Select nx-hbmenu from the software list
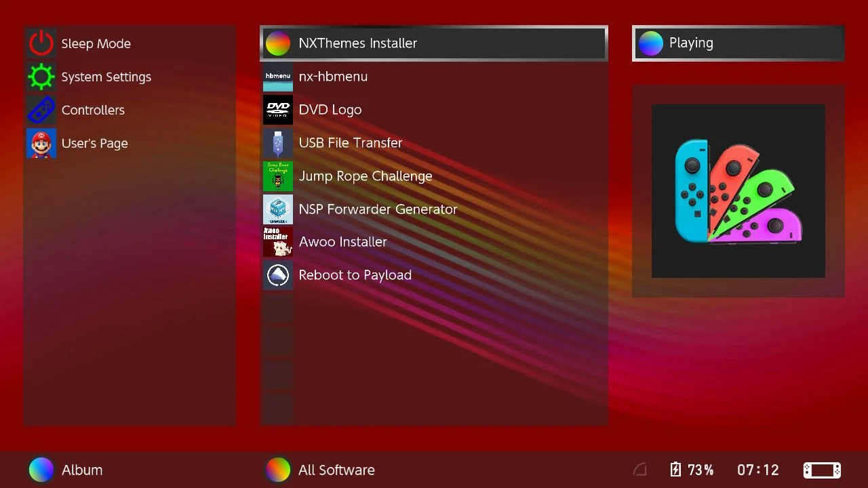868x488 pixels. pyautogui.click(x=434, y=77)
